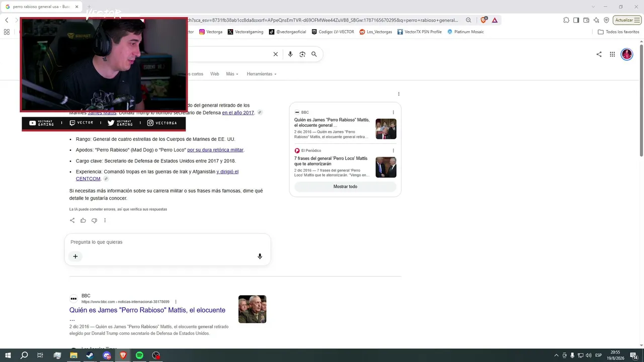Share this Google results page

[599, 54]
